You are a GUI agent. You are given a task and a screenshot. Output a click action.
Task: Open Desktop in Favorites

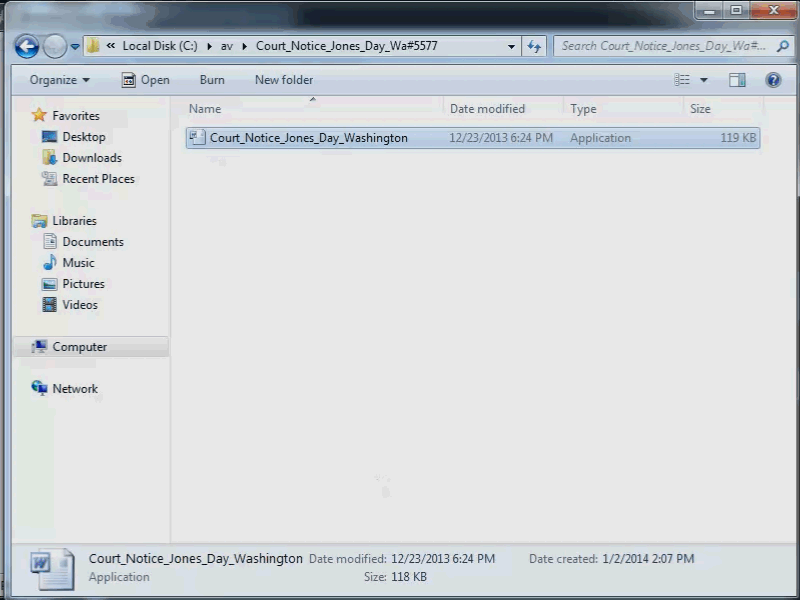click(84, 137)
